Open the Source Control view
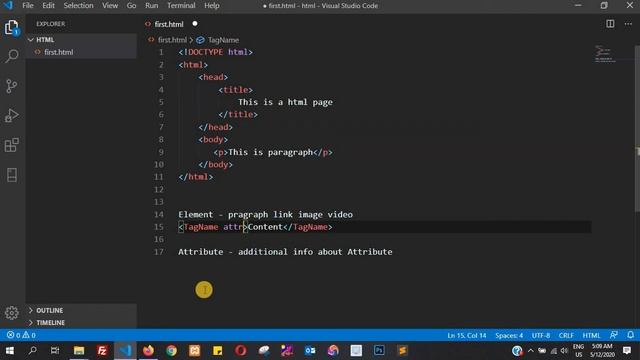The height and width of the screenshot is (360, 640). [12, 86]
